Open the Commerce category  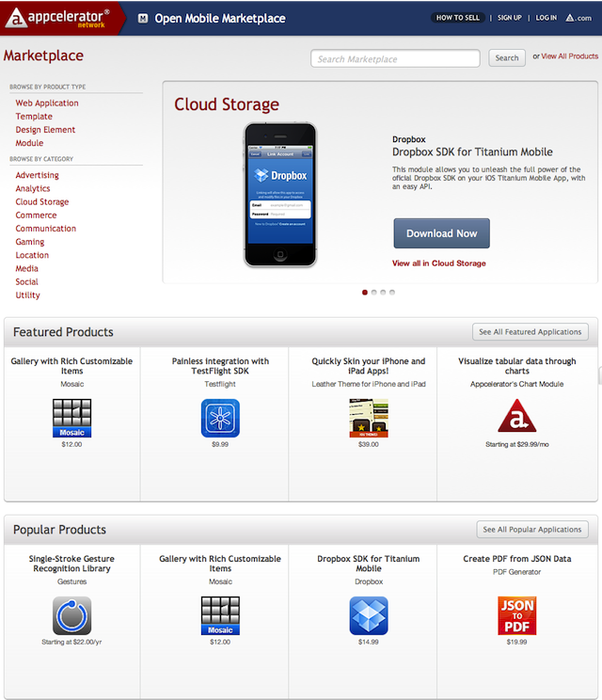click(x=36, y=215)
